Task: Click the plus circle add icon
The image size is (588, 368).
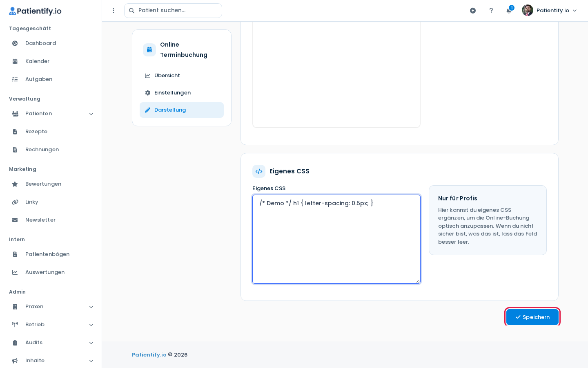Action: pyautogui.click(x=473, y=11)
